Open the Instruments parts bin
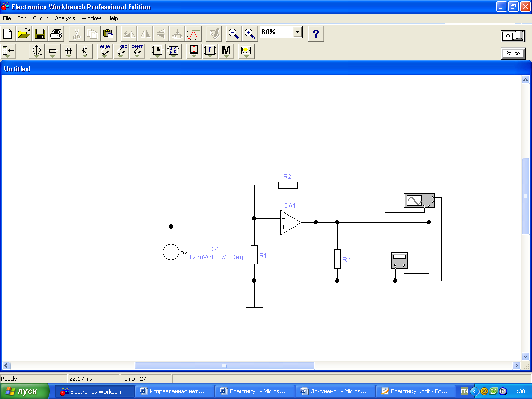Screen dimensions: 532x399 (246, 51)
